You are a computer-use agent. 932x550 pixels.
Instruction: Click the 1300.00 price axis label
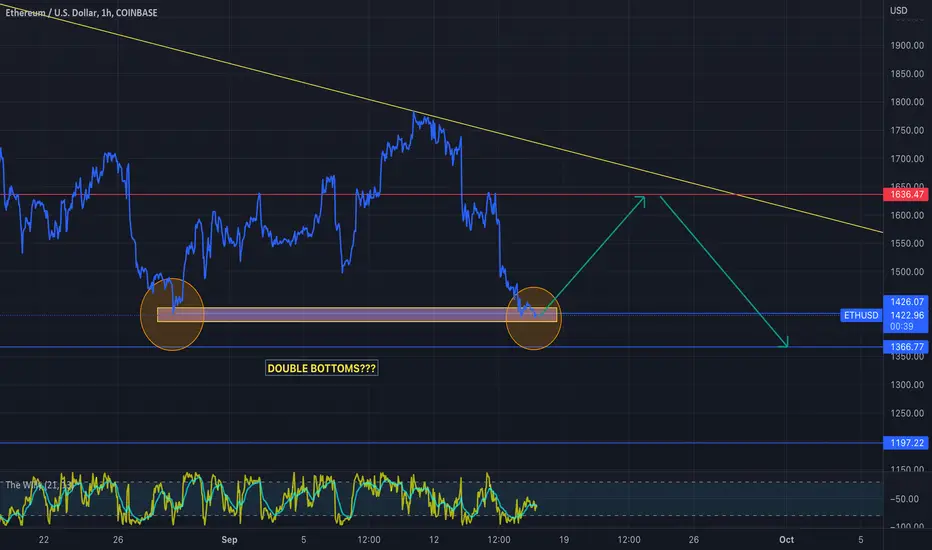(x=907, y=385)
